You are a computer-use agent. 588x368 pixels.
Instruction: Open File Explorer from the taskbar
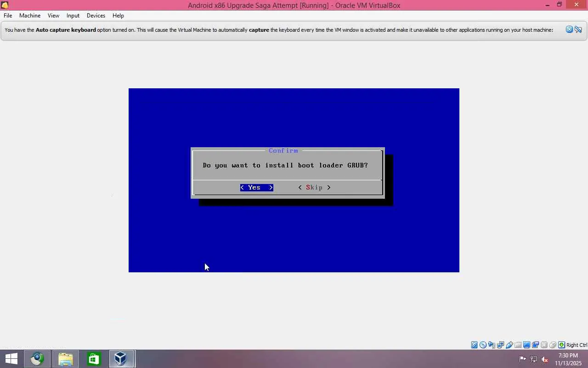[65, 359]
